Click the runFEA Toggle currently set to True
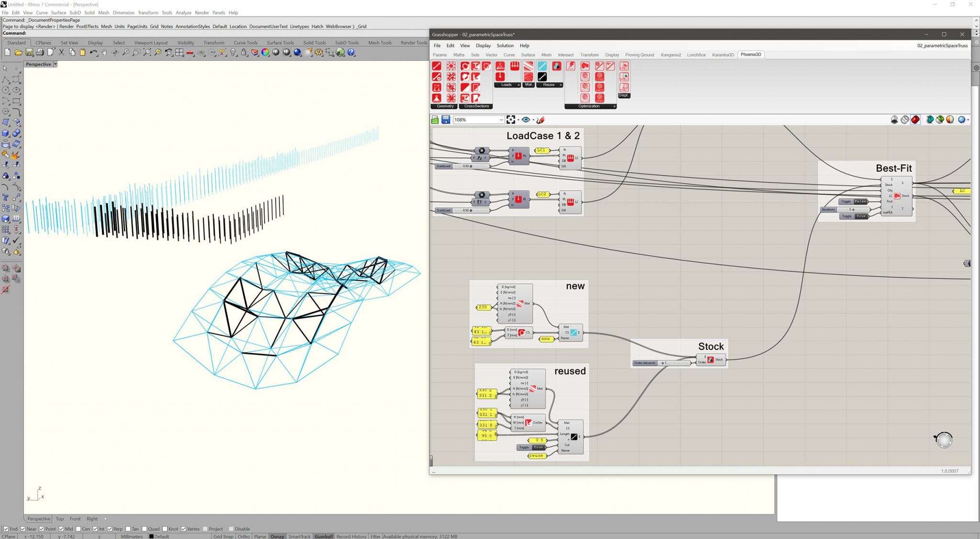980x539 pixels. click(861, 217)
